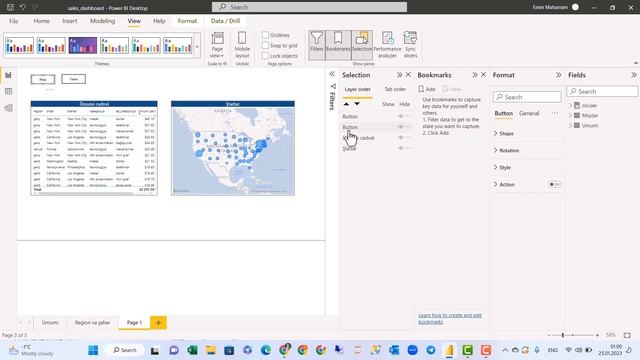Switch to Tab order in Selection pane
Image resolution: width=640 pixels, height=360 pixels.
click(395, 89)
